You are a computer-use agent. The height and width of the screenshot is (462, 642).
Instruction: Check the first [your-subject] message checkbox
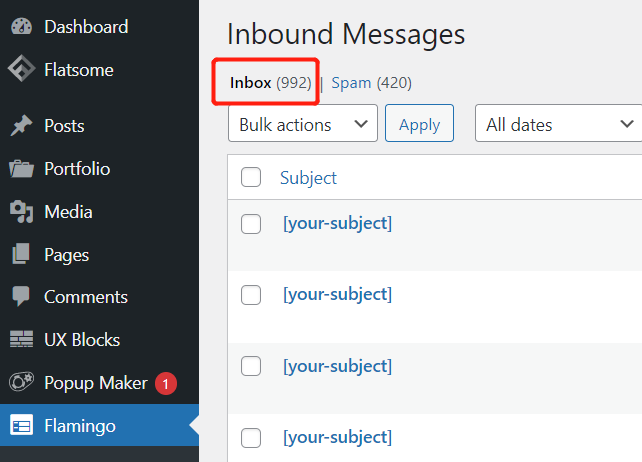click(251, 224)
